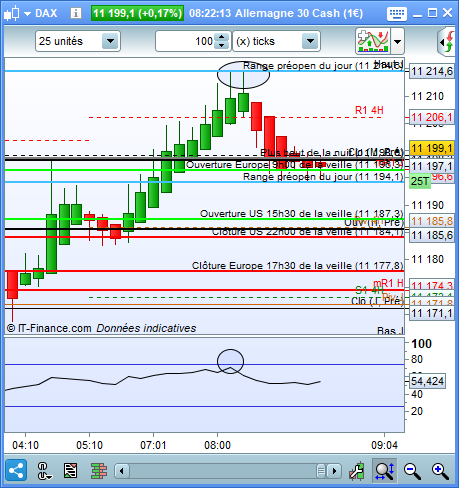Open the chart link group icon

(x=44, y=471)
